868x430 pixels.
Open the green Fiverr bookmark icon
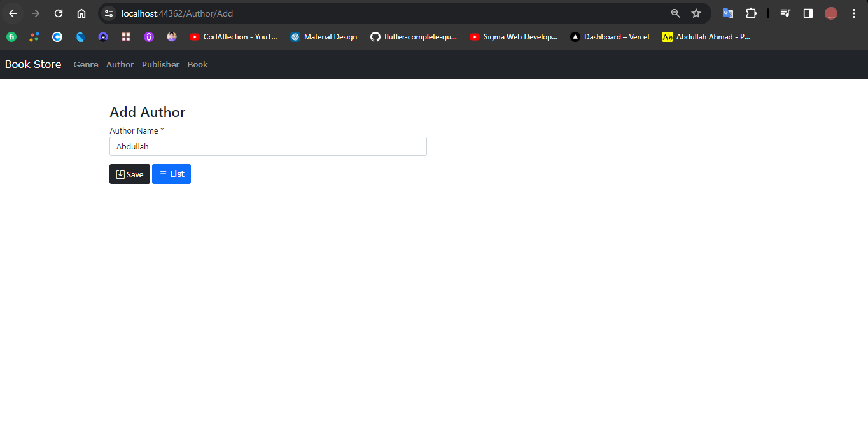pos(11,37)
